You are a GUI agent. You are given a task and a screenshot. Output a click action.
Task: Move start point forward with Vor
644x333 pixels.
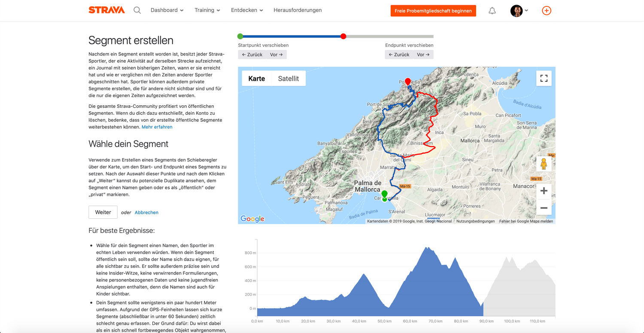276,55
